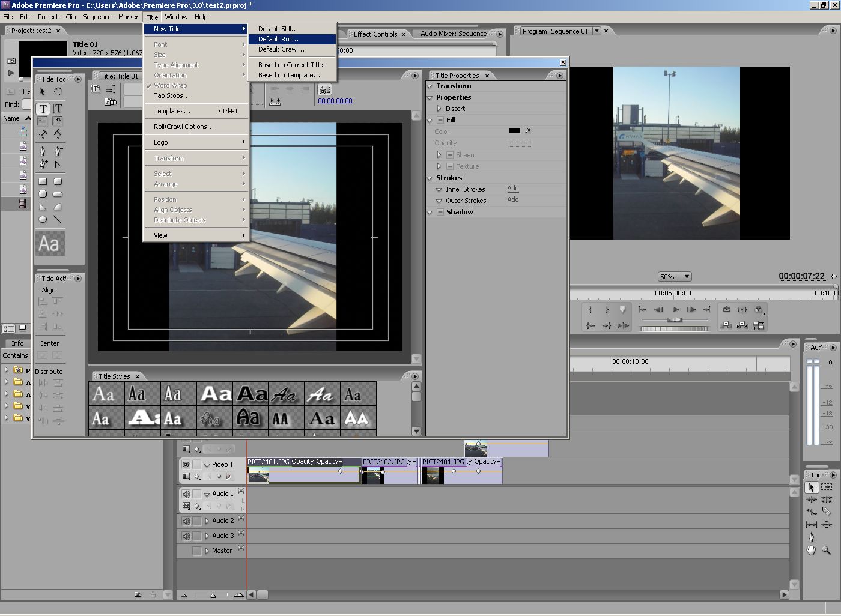Step back one frame in Program monitor
Screen dimensions: 841x616
click(658, 310)
